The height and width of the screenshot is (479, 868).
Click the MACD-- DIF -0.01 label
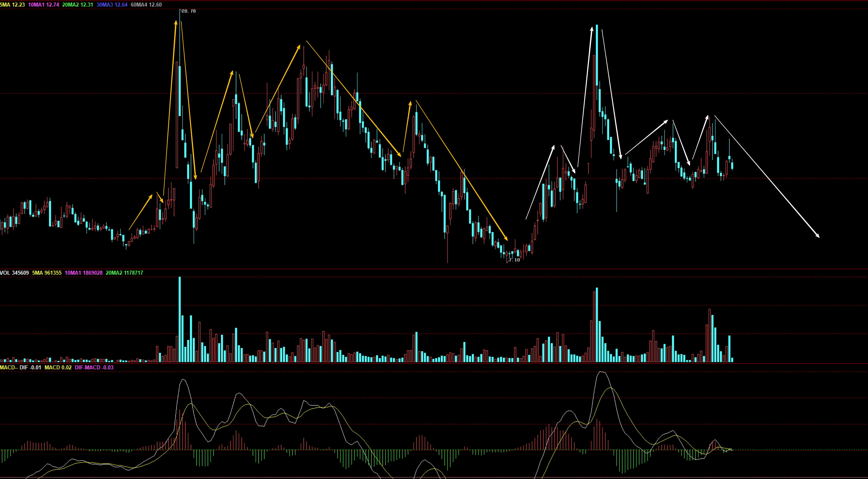click(x=21, y=368)
